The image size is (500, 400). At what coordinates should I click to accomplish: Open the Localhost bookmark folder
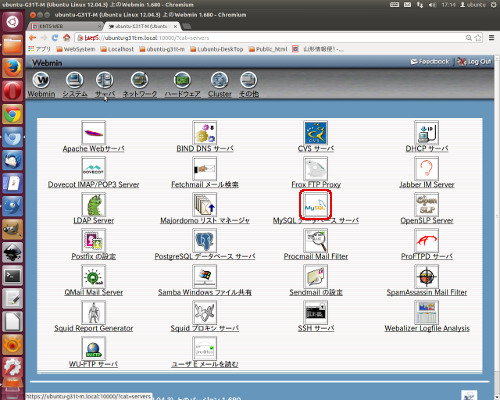(x=117, y=49)
